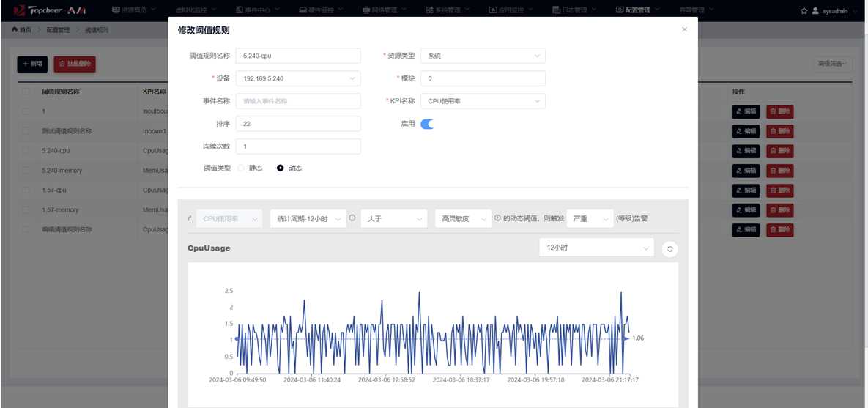Click the info icon after 统计周期-12小时 dropdown
The width and height of the screenshot is (868, 408).
tap(352, 218)
